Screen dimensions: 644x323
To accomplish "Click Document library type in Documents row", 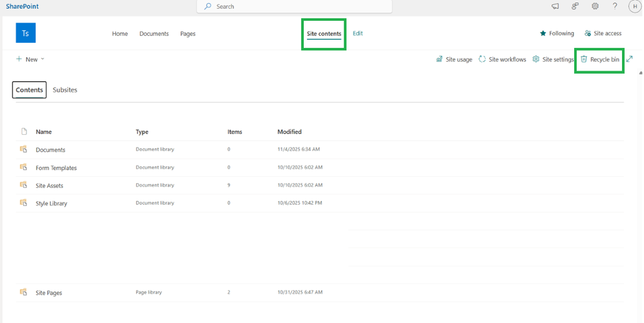I will coord(155,149).
